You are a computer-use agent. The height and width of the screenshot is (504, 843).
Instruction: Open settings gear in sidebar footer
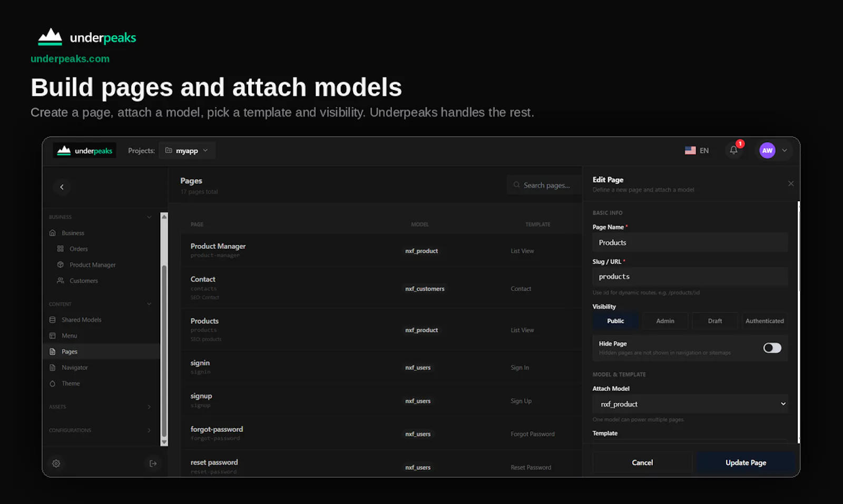point(56,463)
